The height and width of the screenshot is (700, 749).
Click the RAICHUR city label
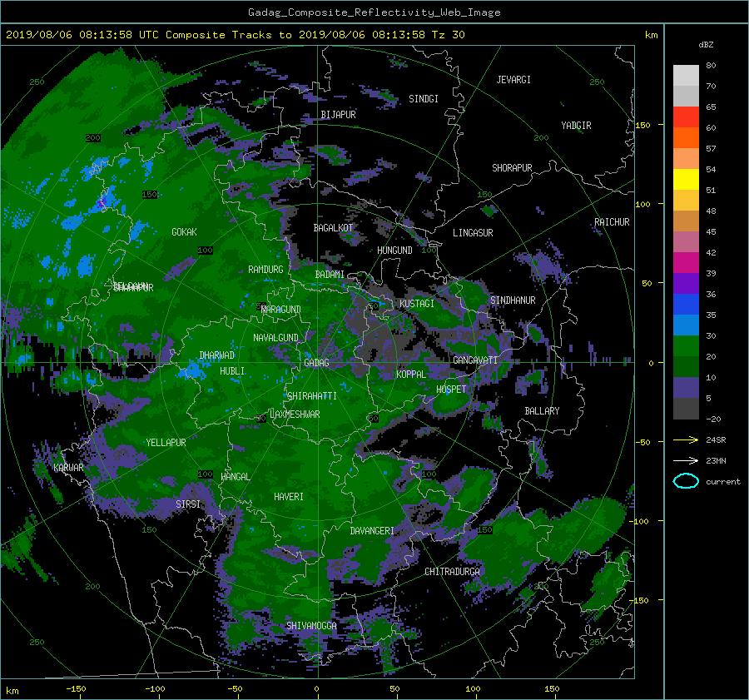coord(612,222)
